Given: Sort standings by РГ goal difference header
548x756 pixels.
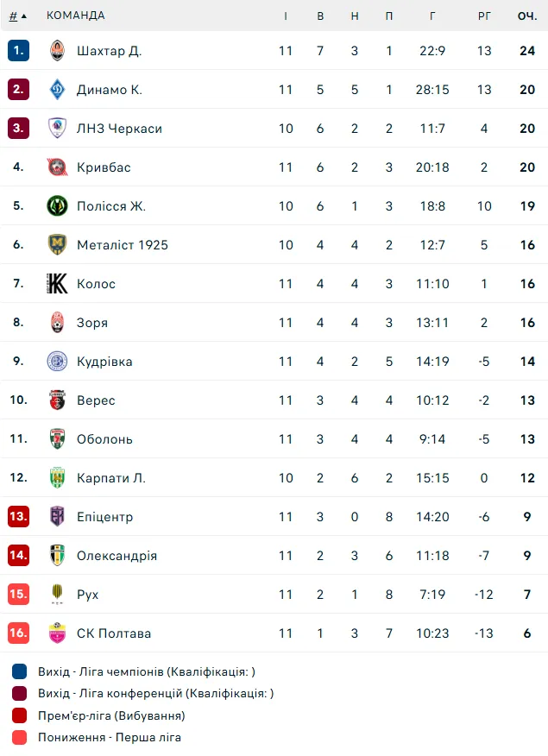Looking at the screenshot, I should click(484, 16).
